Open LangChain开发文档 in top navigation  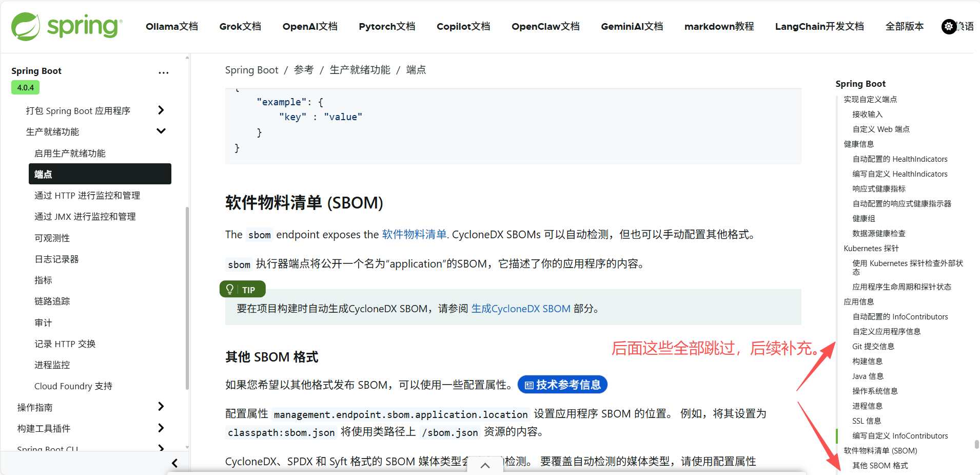tap(819, 27)
